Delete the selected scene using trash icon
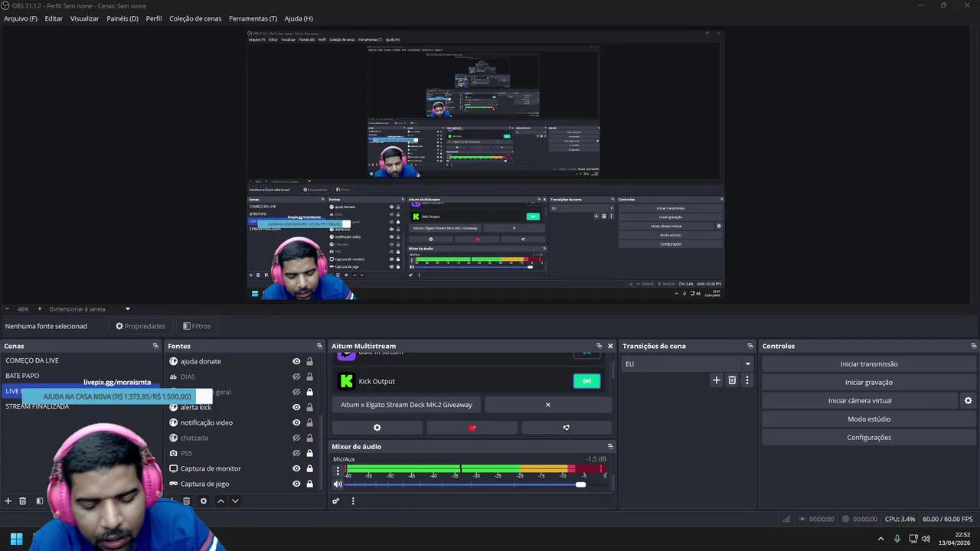This screenshot has width=980, height=551. (x=22, y=501)
